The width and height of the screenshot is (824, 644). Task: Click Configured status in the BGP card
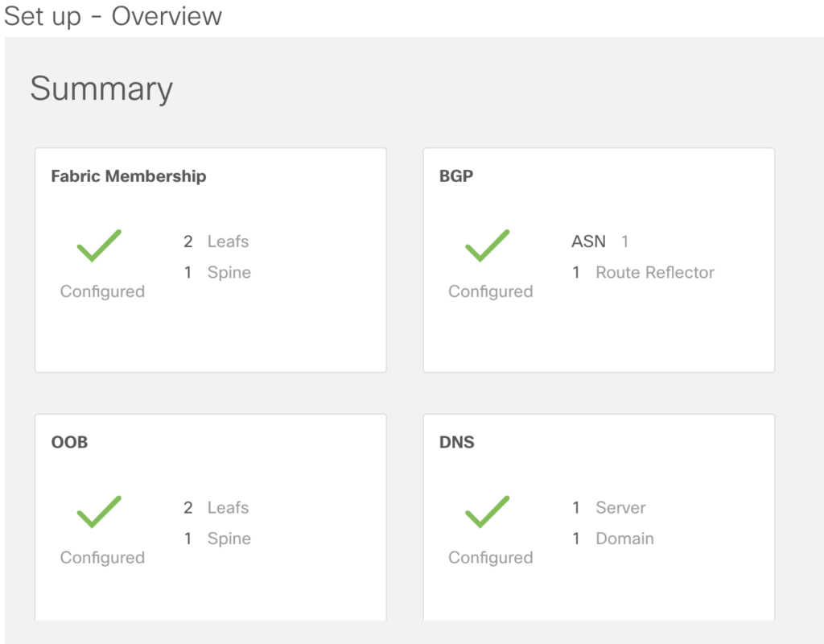491,291
